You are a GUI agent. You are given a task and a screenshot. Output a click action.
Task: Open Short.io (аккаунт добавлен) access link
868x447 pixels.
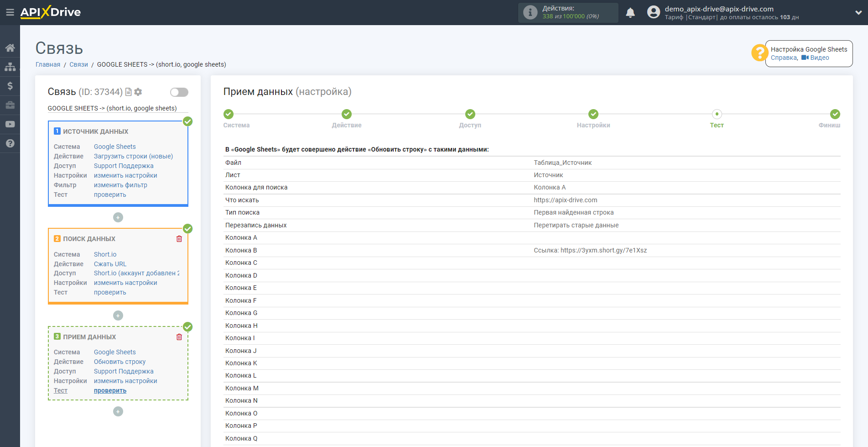pos(136,273)
